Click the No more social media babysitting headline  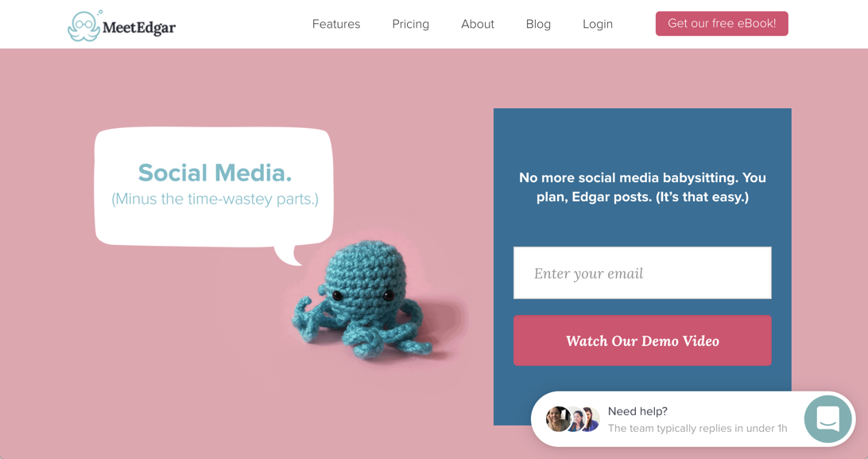click(642, 187)
